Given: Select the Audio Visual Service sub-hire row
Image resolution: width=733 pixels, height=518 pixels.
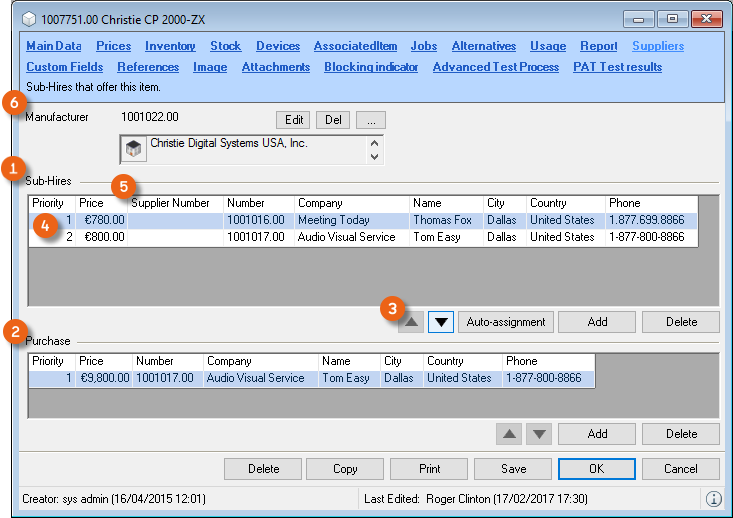Looking at the screenshot, I should click(346, 237).
